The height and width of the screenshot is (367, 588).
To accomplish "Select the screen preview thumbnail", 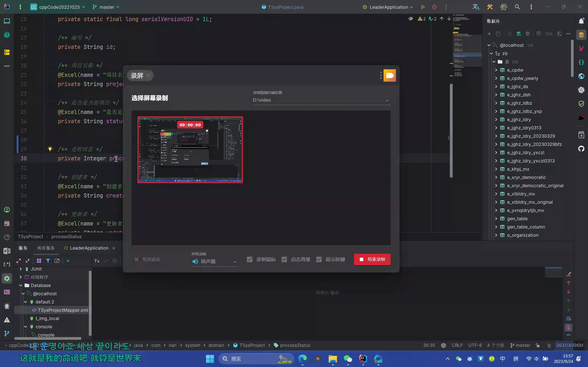I will pos(190,150).
